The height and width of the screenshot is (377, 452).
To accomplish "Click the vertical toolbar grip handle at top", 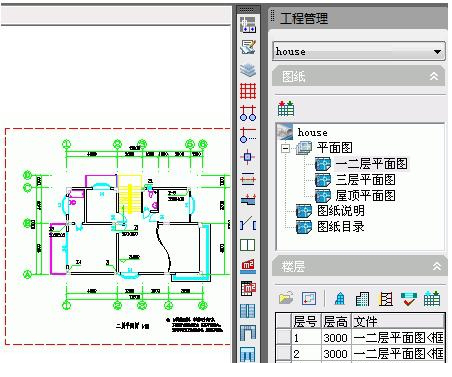I will pyautogui.click(x=247, y=9).
